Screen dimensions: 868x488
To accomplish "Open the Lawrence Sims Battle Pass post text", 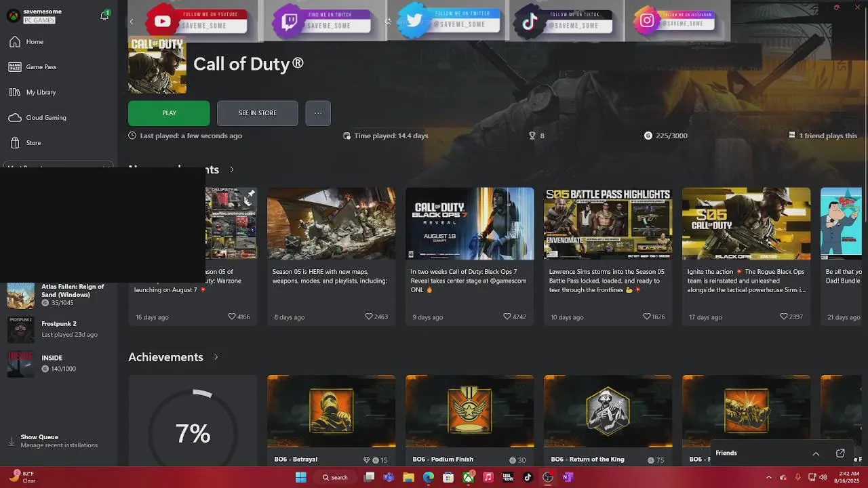I will (608, 281).
